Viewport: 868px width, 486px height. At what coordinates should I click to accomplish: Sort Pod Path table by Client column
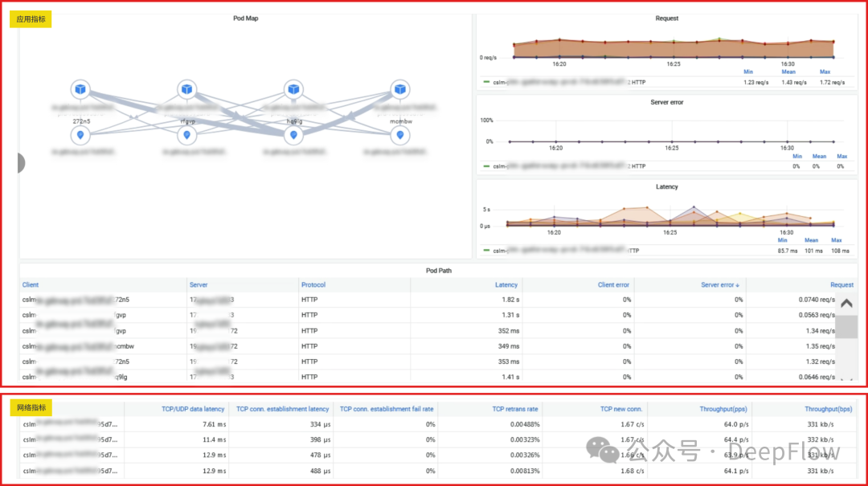click(x=31, y=284)
